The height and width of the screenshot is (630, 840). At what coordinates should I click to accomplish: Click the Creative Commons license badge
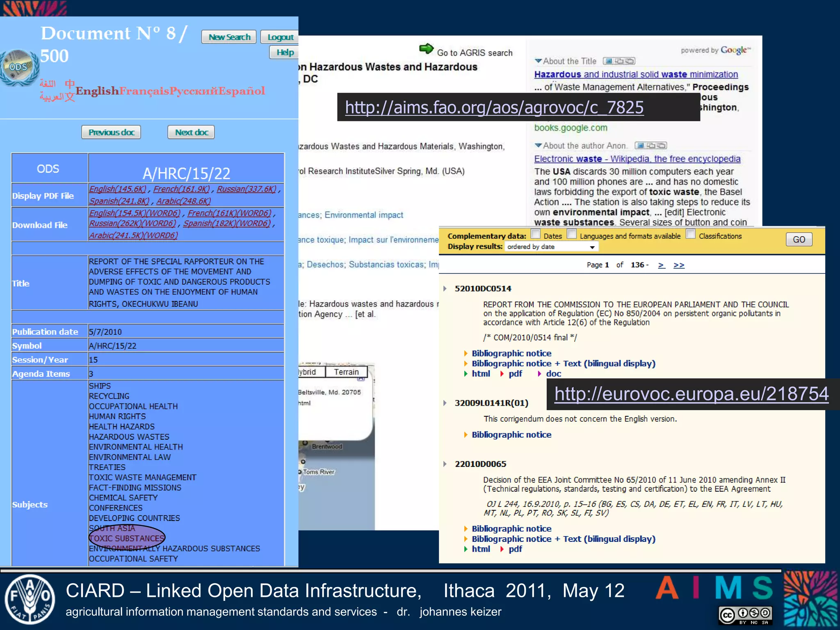[745, 615]
